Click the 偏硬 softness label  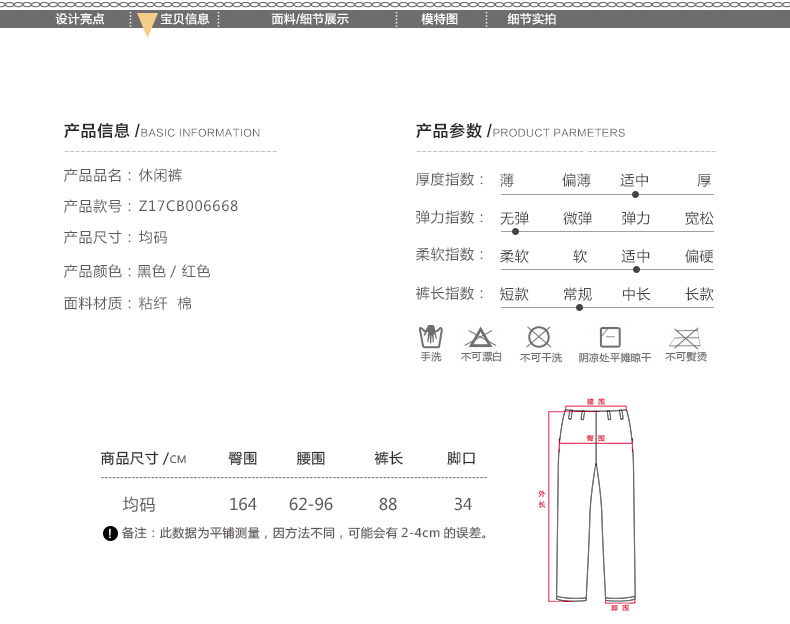(699, 256)
